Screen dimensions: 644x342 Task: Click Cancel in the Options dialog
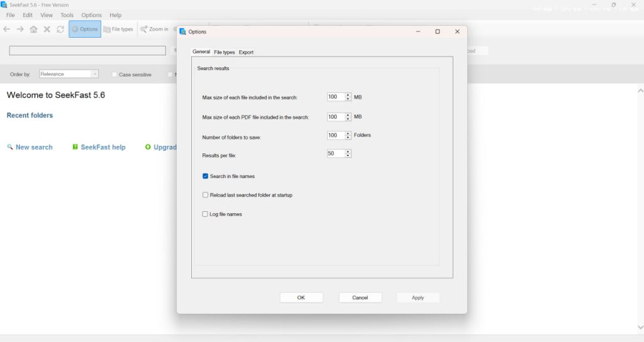(360, 297)
